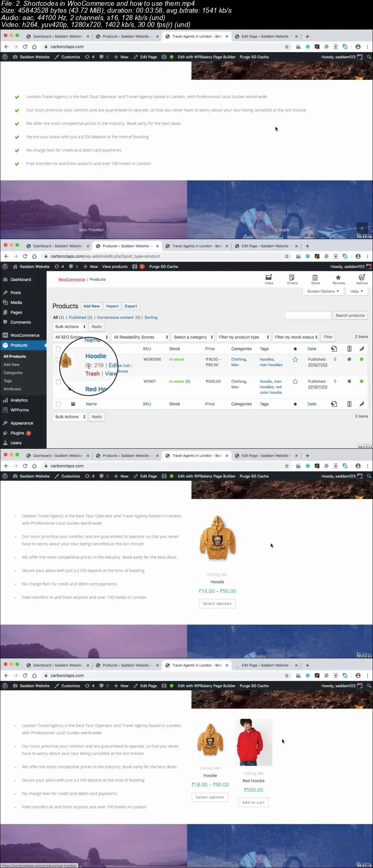Open the top Bulk Actions dropdown
This screenshot has width=373, height=868.
point(70,327)
